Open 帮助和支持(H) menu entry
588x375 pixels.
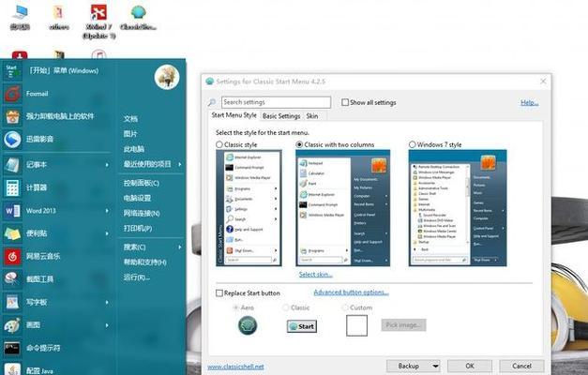click(145, 262)
